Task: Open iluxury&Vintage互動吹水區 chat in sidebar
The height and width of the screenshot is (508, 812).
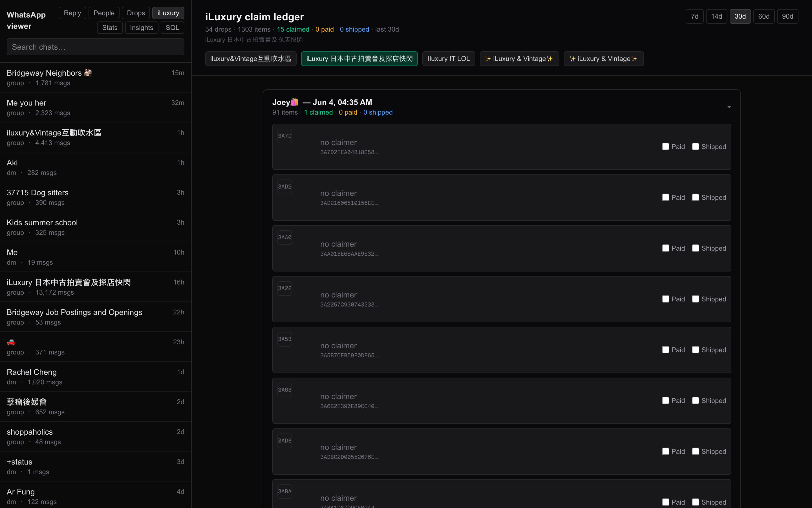Action: tap(96, 137)
